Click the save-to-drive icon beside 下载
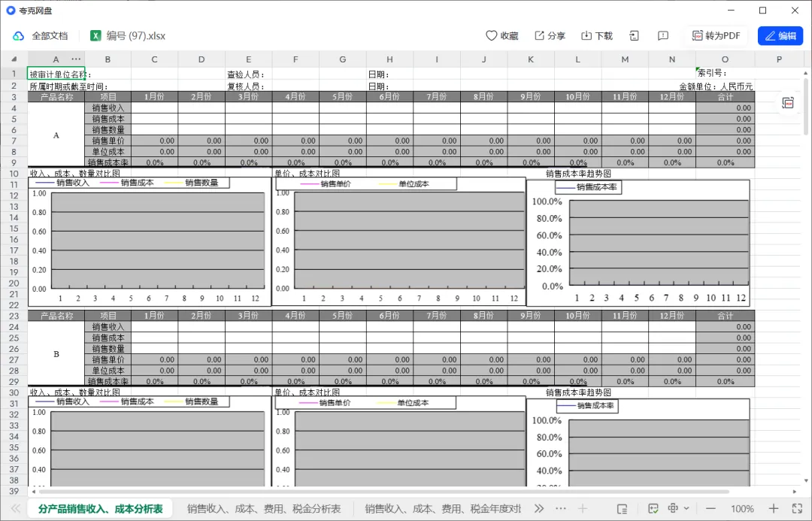The image size is (812, 521). [634, 36]
